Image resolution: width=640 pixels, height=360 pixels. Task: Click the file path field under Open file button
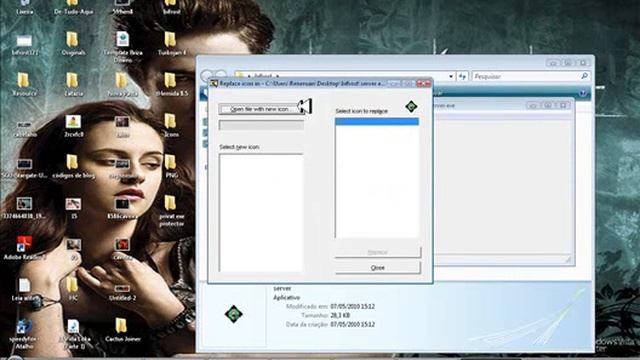[261, 125]
